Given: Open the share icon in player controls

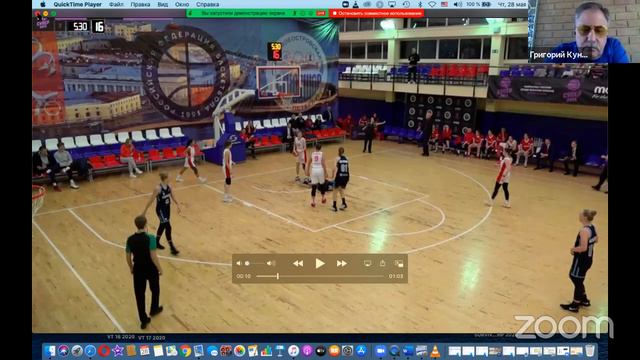Looking at the screenshot, I should pyautogui.click(x=382, y=263).
